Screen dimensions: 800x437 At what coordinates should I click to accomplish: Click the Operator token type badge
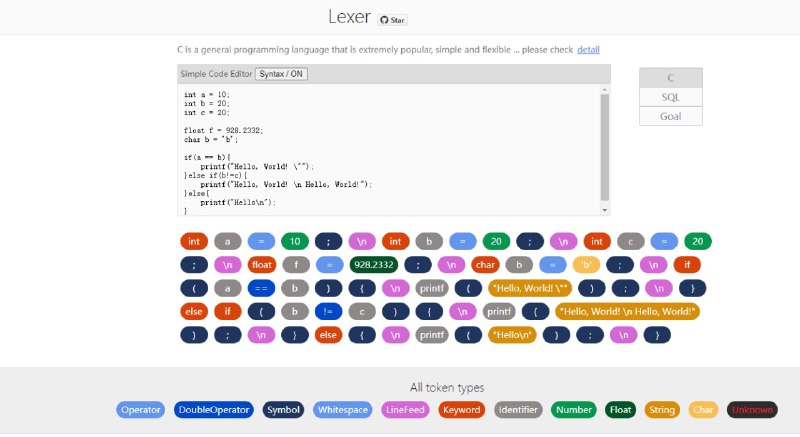tap(141, 410)
